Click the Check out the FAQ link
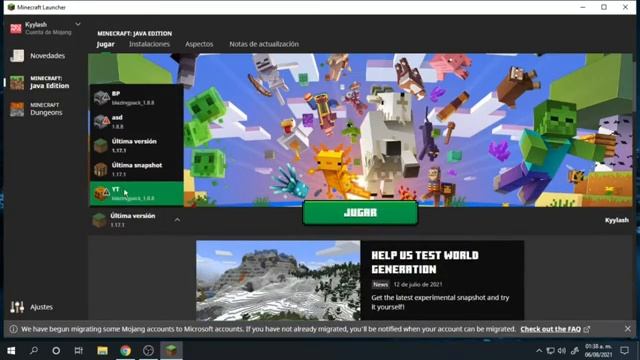The width and height of the screenshot is (640, 360). click(x=551, y=329)
